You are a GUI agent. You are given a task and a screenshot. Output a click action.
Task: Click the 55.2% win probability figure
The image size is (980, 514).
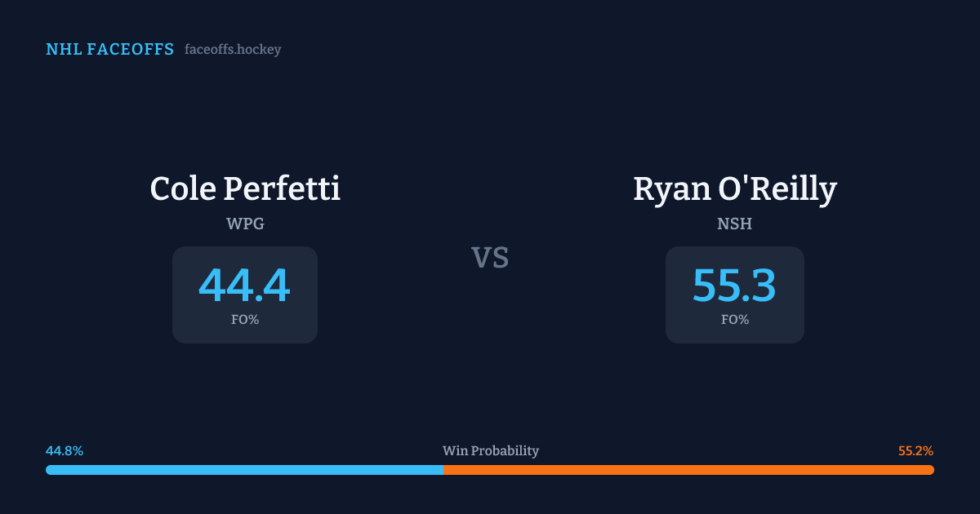(915, 451)
